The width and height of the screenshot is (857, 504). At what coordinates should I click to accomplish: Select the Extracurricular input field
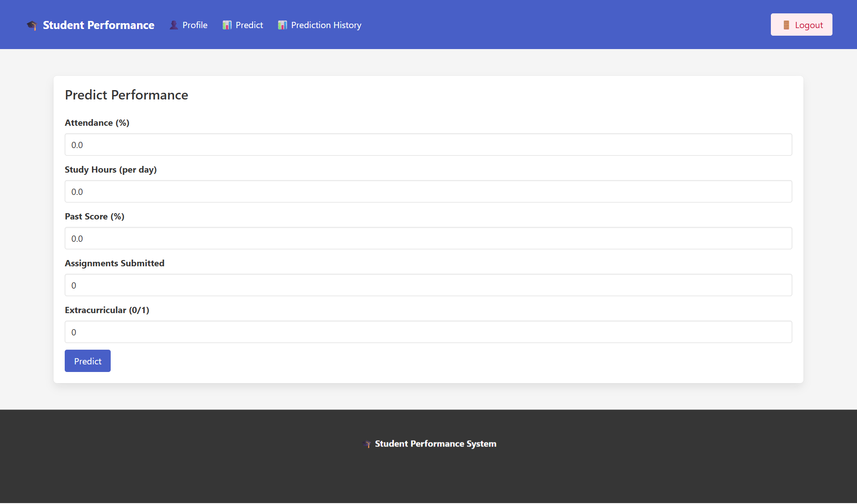[428, 332]
